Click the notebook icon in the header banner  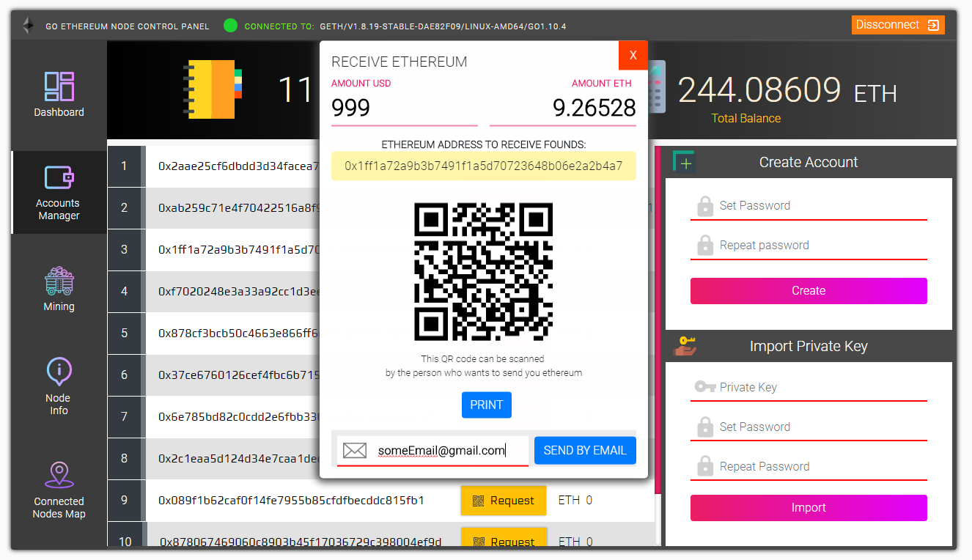click(213, 89)
